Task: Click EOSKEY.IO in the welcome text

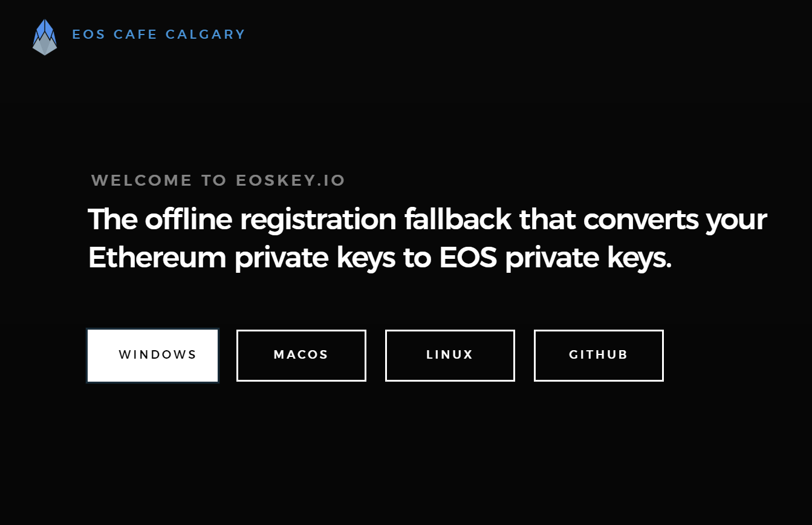Action: pyautogui.click(x=291, y=180)
